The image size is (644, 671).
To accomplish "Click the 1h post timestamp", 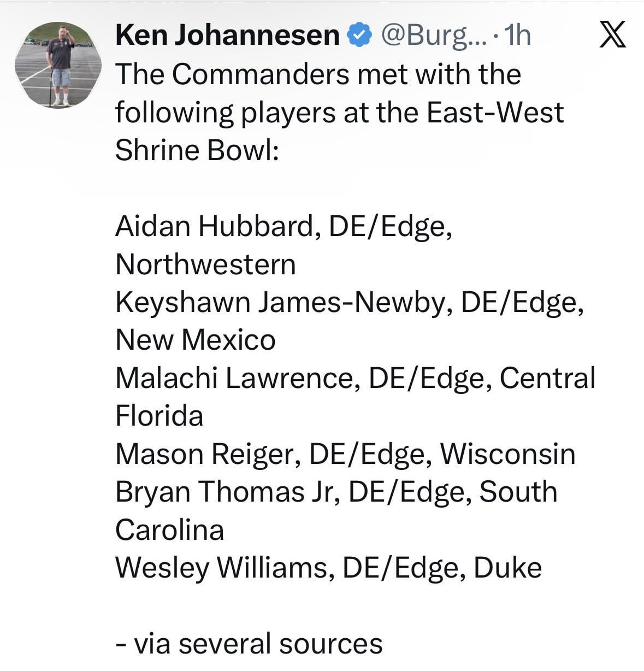I will pyautogui.click(x=517, y=36).
